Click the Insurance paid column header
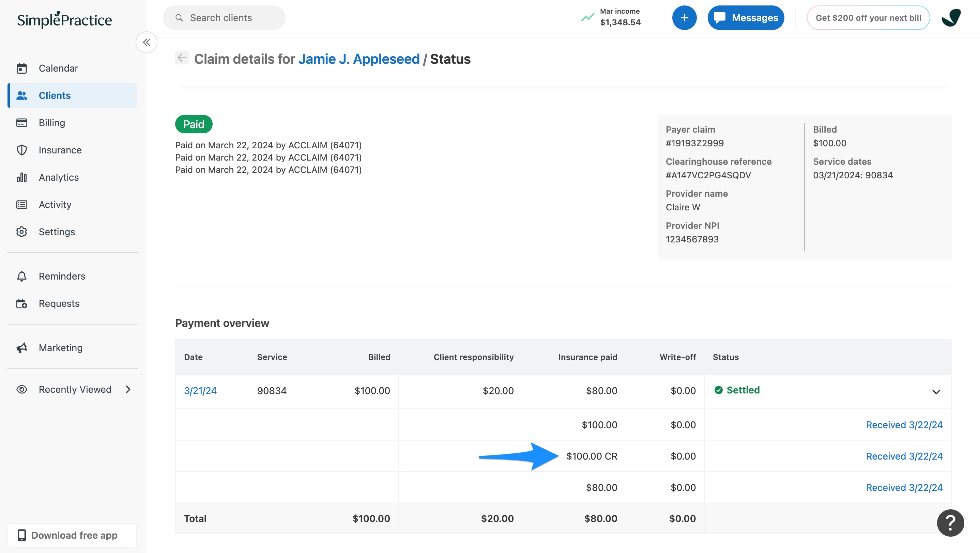The image size is (980, 553). click(x=588, y=357)
